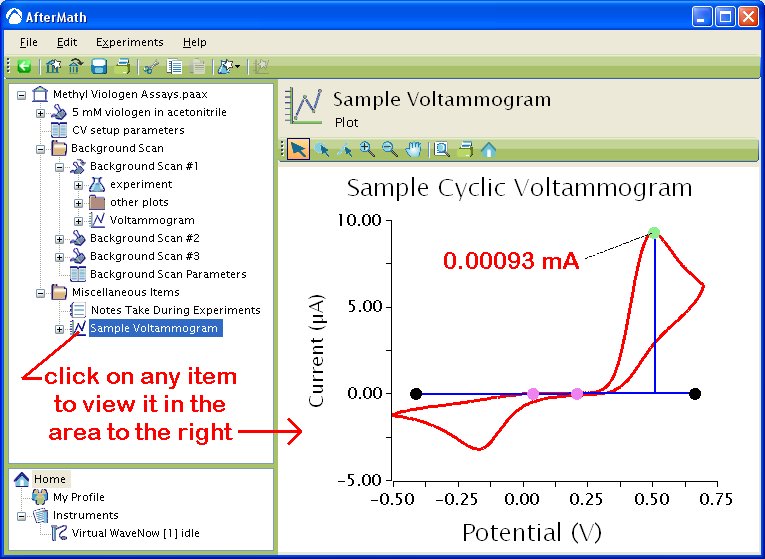Select the Instruments label in the lower panel
The height and width of the screenshot is (559, 765).
[x=85, y=515]
